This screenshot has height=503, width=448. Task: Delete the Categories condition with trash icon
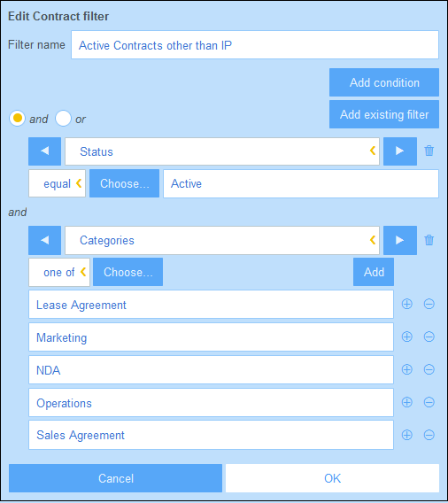(429, 240)
